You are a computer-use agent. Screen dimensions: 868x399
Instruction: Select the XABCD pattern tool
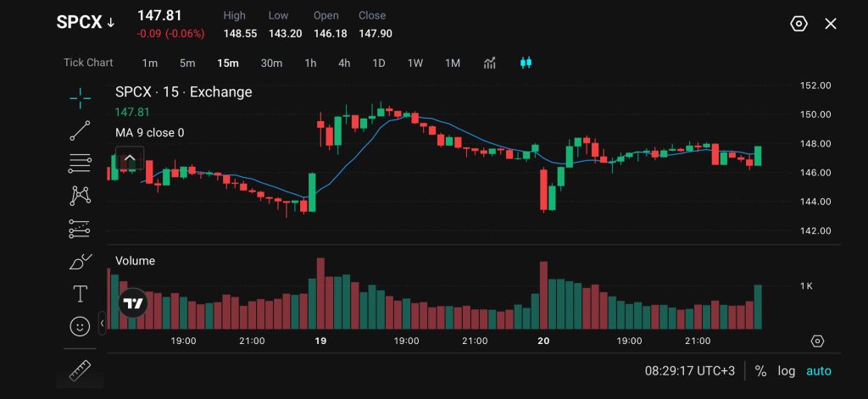click(81, 196)
